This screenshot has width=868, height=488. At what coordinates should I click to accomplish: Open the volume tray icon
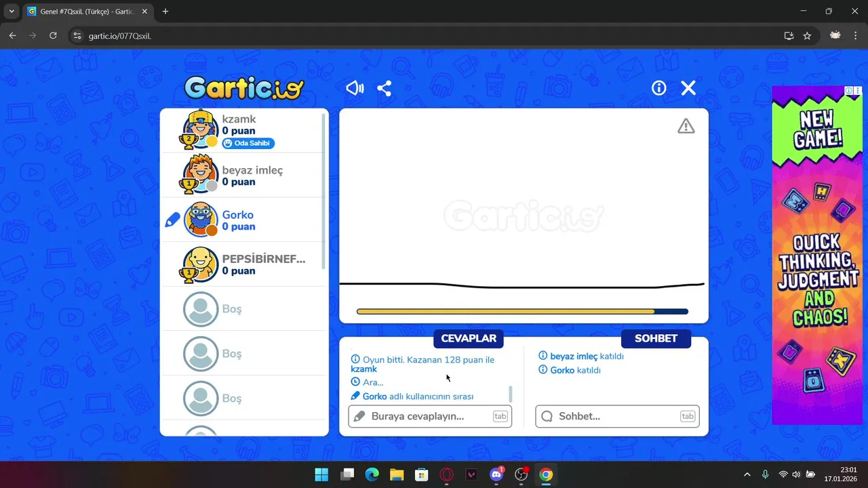tap(796, 474)
